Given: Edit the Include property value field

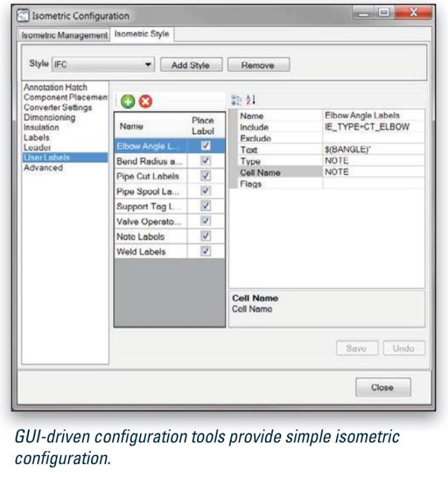Looking at the screenshot, I should (x=373, y=127).
